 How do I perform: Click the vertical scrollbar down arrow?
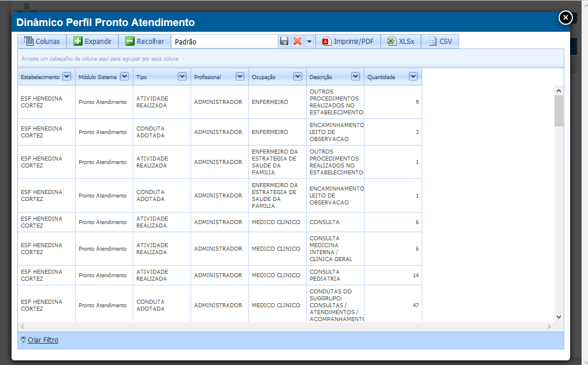pyautogui.click(x=559, y=317)
